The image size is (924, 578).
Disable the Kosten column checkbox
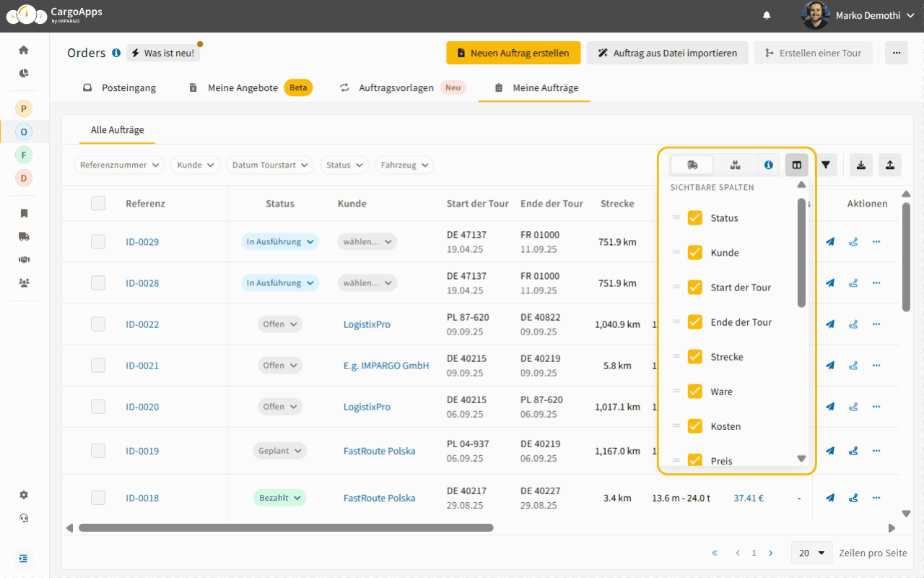point(694,426)
